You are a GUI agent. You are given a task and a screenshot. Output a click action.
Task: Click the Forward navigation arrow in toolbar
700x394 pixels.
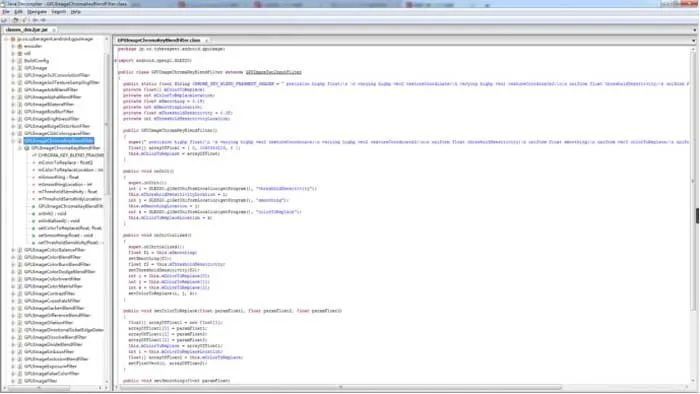[x=43, y=20]
